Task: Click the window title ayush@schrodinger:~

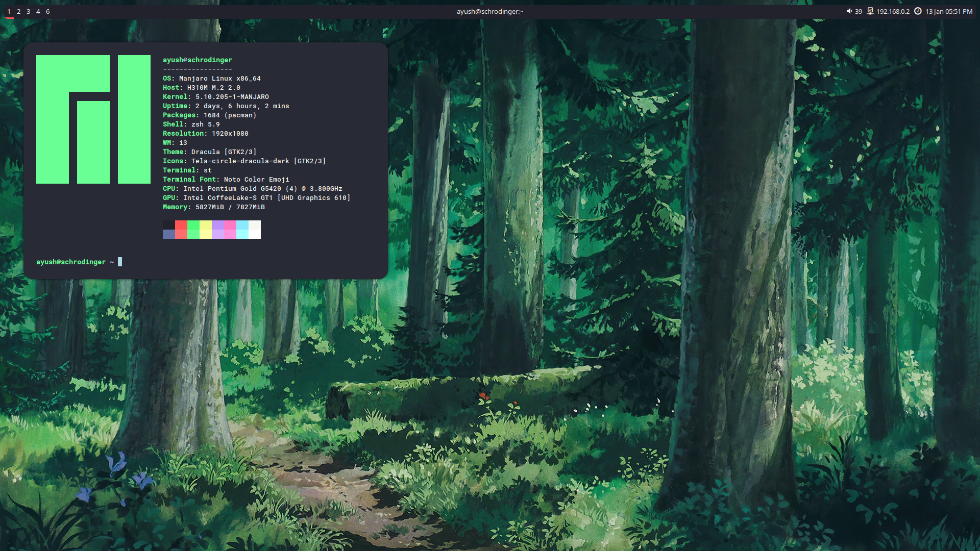Action: pyautogui.click(x=489, y=11)
